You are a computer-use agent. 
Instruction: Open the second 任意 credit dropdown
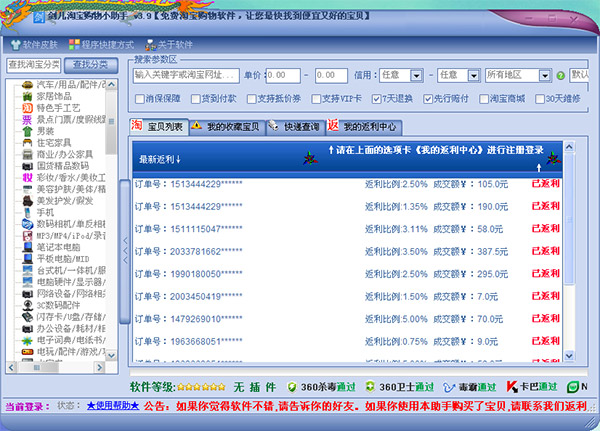474,75
